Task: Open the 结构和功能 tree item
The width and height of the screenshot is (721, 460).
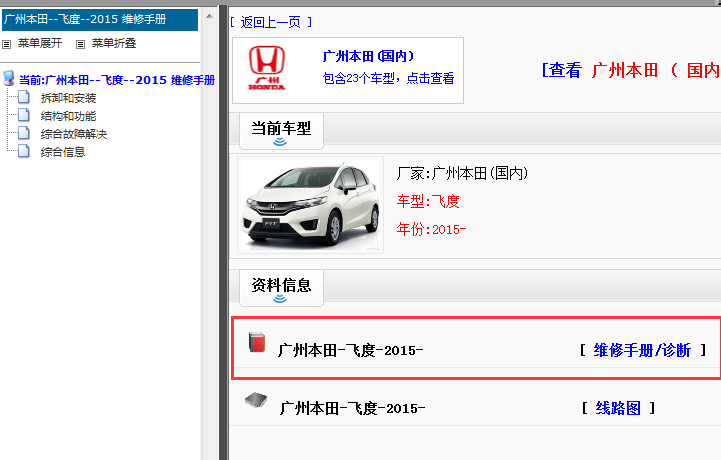Action: (68, 116)
